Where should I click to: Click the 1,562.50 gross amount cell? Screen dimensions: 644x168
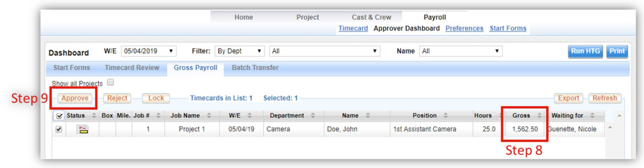tap(525, 129)
